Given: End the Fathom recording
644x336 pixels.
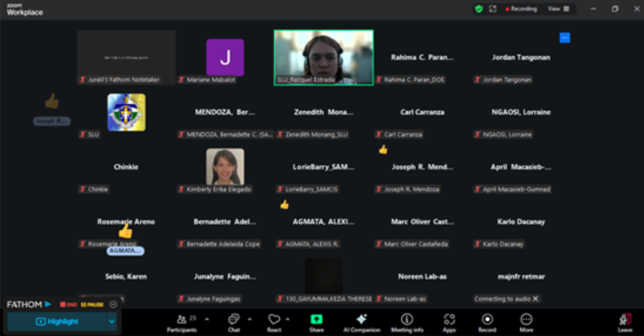Looking at the screenshot, I should pos(67,305).
